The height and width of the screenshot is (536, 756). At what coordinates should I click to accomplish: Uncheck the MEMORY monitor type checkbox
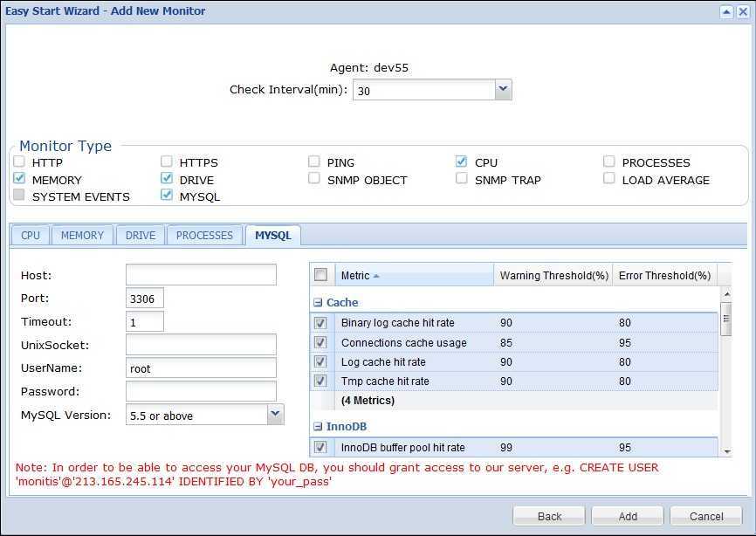19,178
